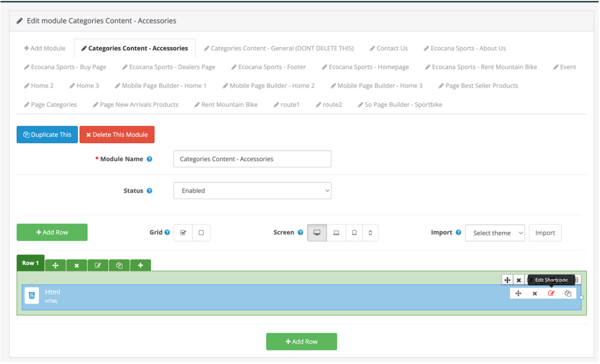Click the red Delete This Module button

tap(117, 135)
